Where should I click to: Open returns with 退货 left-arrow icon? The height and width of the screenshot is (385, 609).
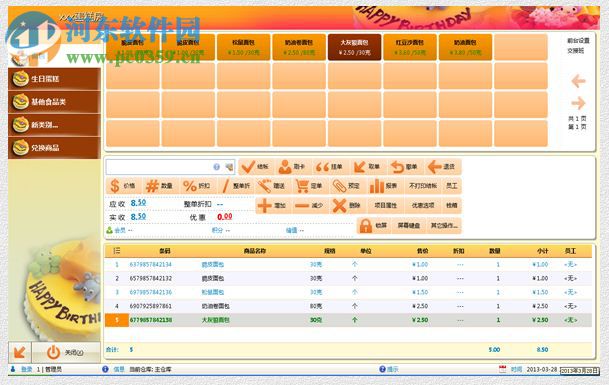[x=434, y=167]
